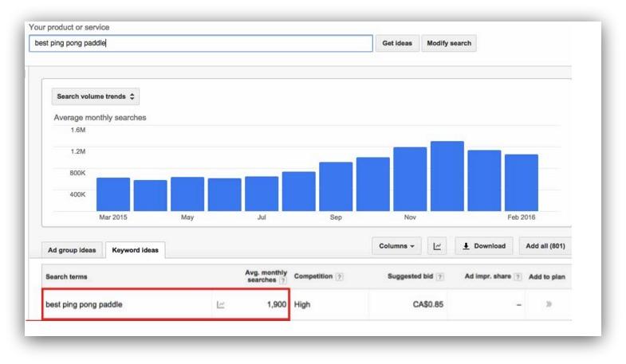Click the best ping pong paddle search term

tap(84, 304)
